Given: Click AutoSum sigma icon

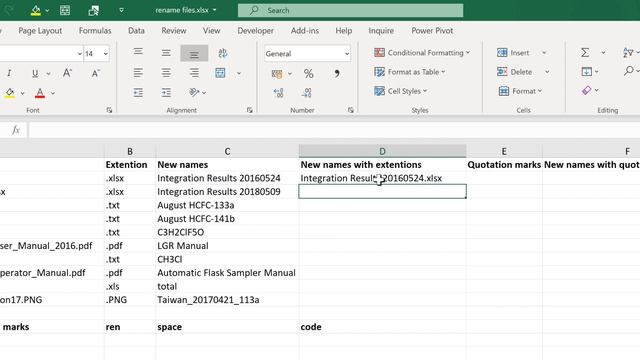Looking at the screenshot, I should pyautogui.click(x=585, y=52).
